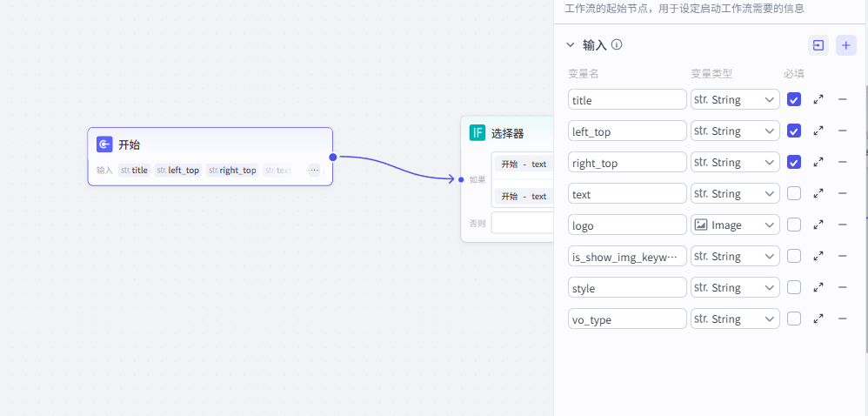Remove the vo_type variable row

click(x=843, y=319)
